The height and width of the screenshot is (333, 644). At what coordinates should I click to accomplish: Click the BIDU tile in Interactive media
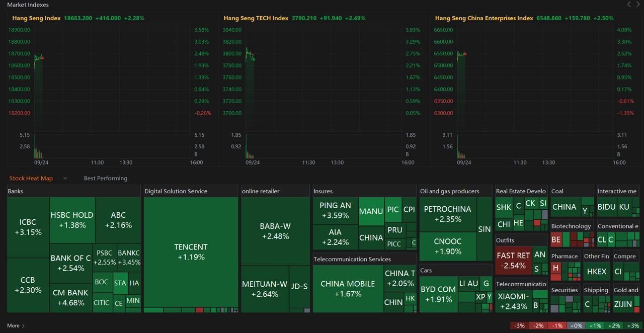(x=607, y=207)
